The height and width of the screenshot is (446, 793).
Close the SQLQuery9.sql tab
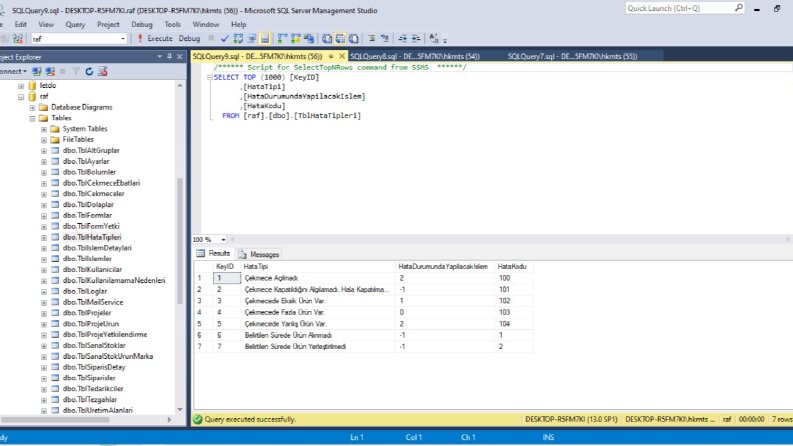click(x=342, y=56)
